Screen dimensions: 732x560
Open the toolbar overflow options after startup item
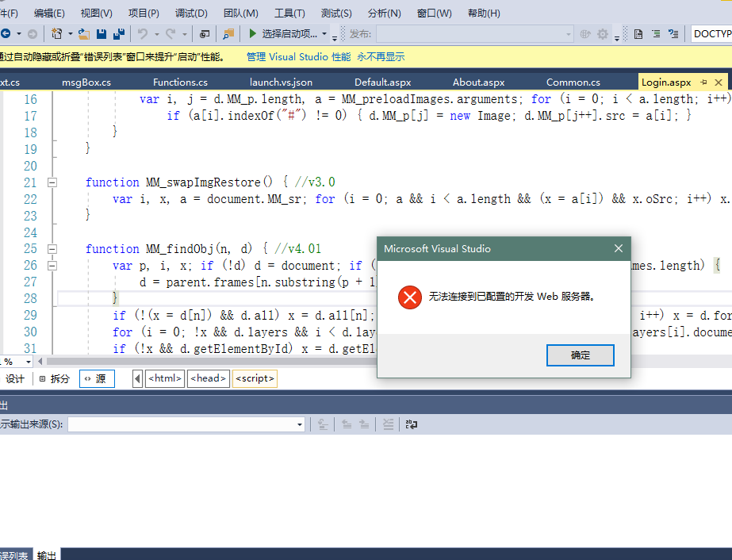coord(334,38)
